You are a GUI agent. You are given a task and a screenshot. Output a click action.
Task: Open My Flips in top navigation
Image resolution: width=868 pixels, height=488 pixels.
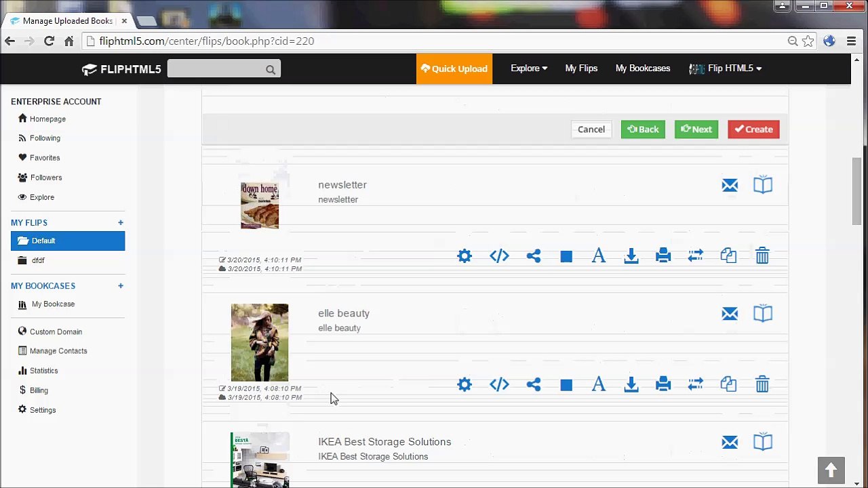581,68
